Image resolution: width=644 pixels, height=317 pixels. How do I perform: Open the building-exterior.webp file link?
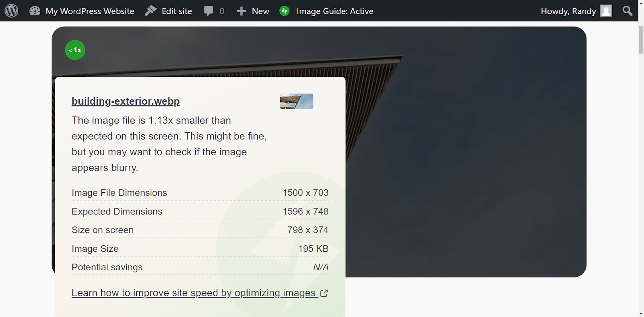pyautogui.click(x=126, y=101)
